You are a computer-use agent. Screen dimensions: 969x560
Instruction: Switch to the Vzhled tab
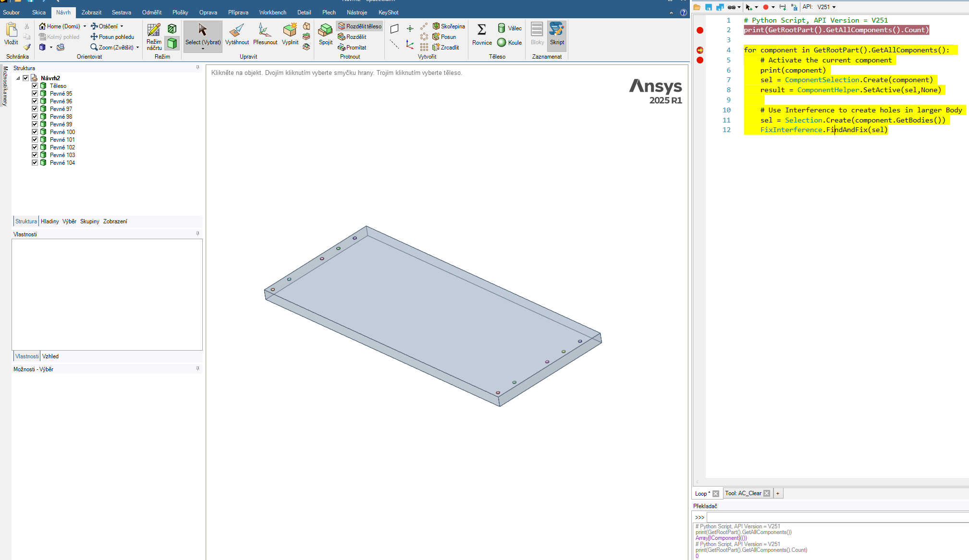(50, 356)
